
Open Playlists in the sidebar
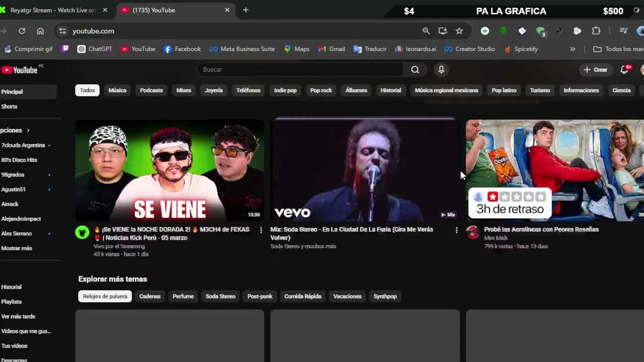[x=12, y=302]
